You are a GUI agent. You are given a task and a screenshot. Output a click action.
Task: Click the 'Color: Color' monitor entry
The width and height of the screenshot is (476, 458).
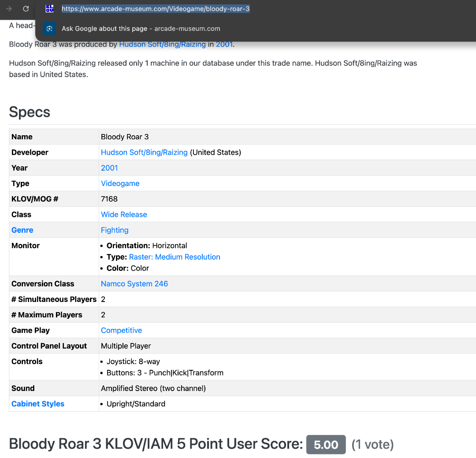point(128,268)
